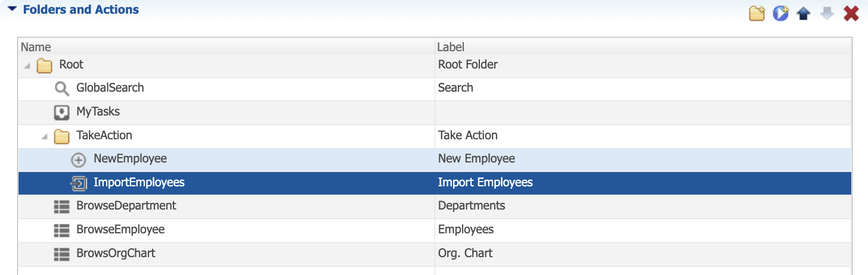Viewport: 868px width, 275px height.
Task: Click the new action toolbar icon
Action: (780, 13)
